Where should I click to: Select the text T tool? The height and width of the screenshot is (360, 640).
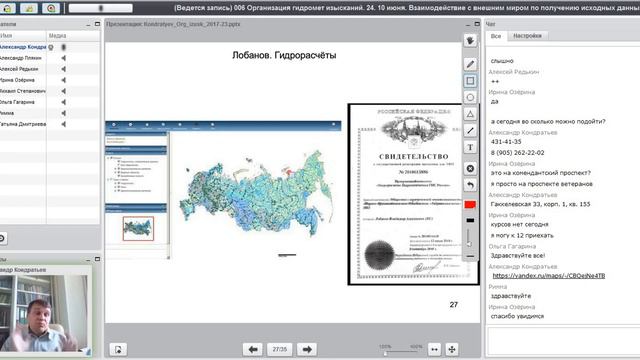coord(470,147)
